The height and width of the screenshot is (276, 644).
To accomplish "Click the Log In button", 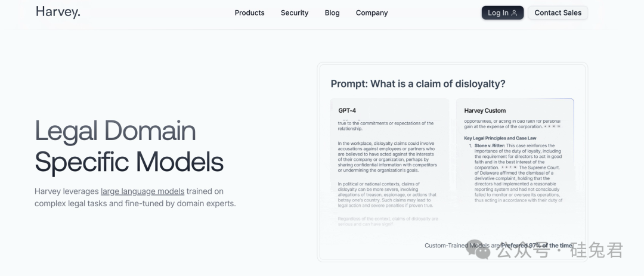I will pos(502,13).
